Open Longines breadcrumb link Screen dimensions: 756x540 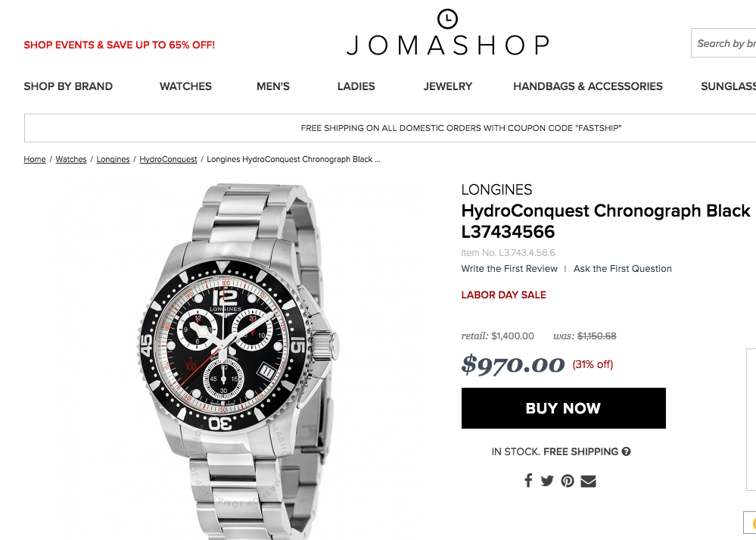click(113, 159)
